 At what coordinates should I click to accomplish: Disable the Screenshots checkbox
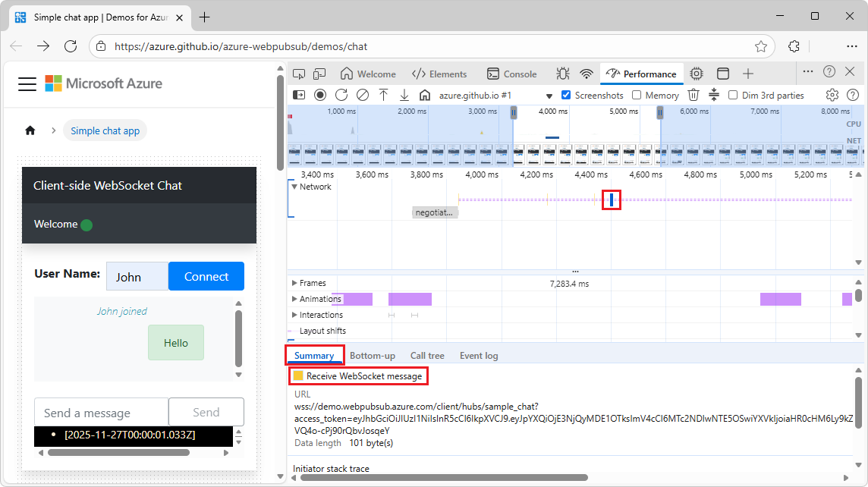[x=565, y=95]
